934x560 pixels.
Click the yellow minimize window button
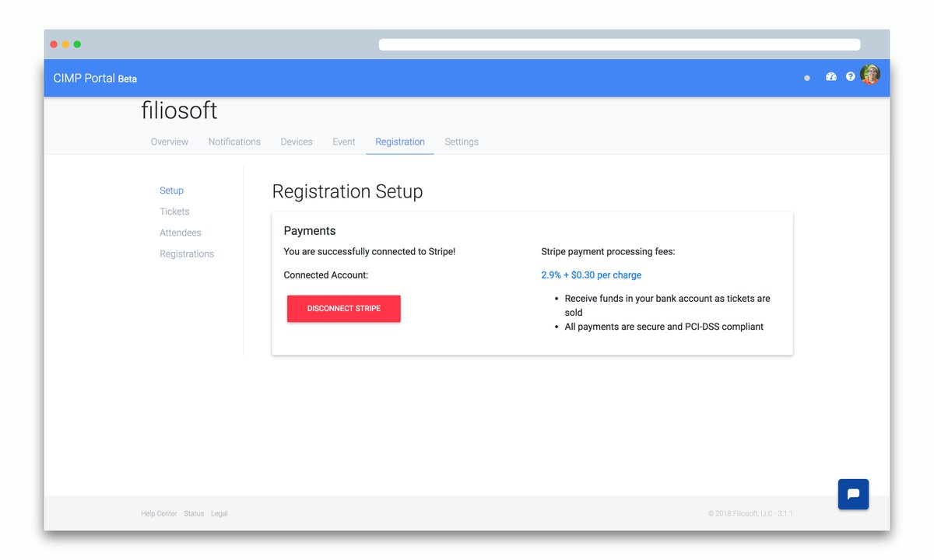click(x=65, y=44)
